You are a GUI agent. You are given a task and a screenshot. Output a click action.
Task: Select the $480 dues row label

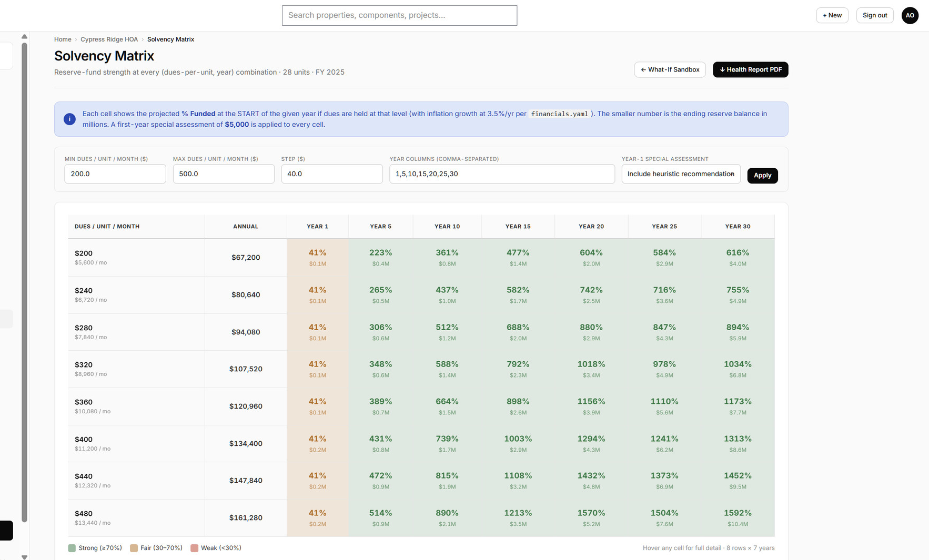(84, 514)
